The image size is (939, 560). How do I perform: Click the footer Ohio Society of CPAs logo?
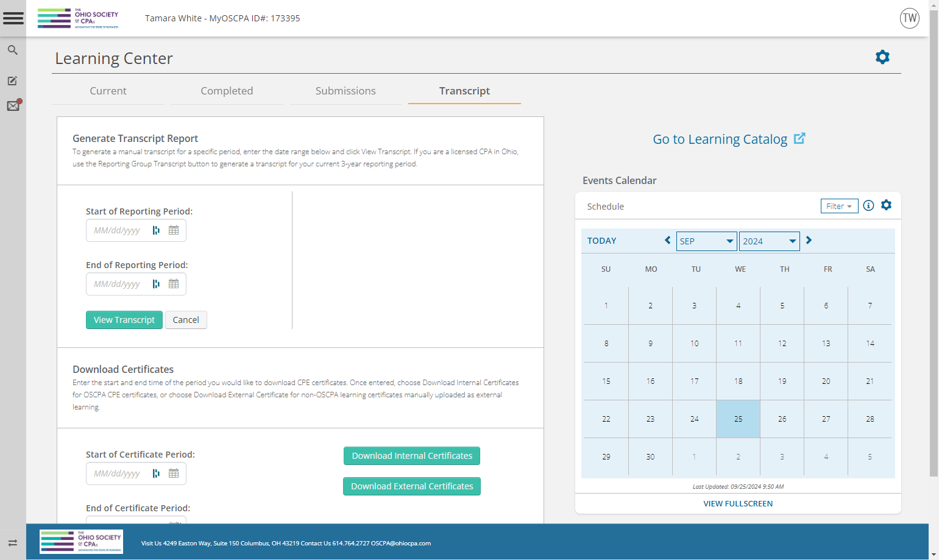81,542
